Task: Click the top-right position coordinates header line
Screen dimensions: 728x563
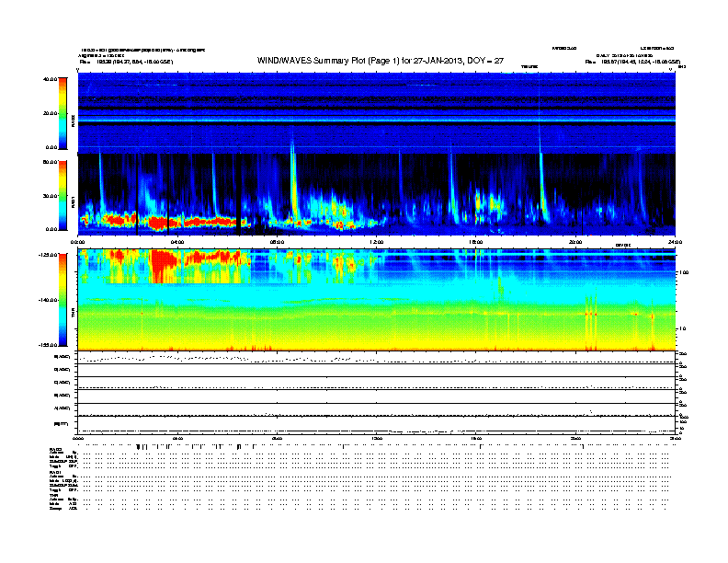Action: [x=632, y=62]
